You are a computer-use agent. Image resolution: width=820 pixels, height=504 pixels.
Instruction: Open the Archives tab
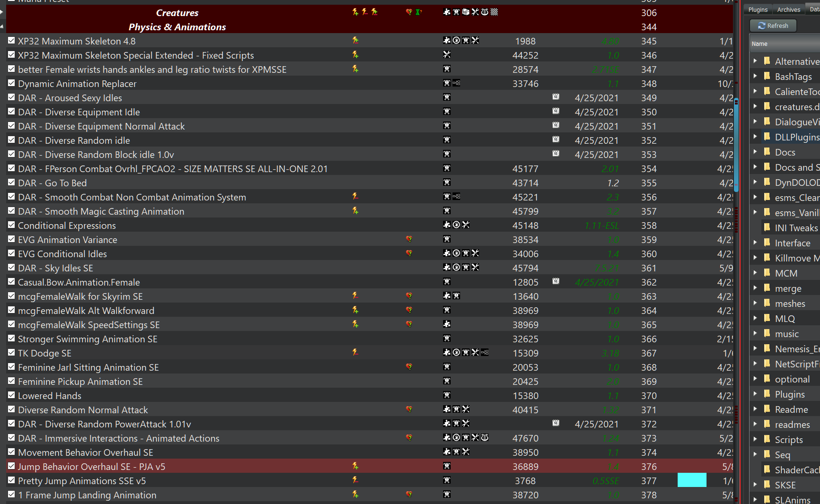tap(789, 9)
